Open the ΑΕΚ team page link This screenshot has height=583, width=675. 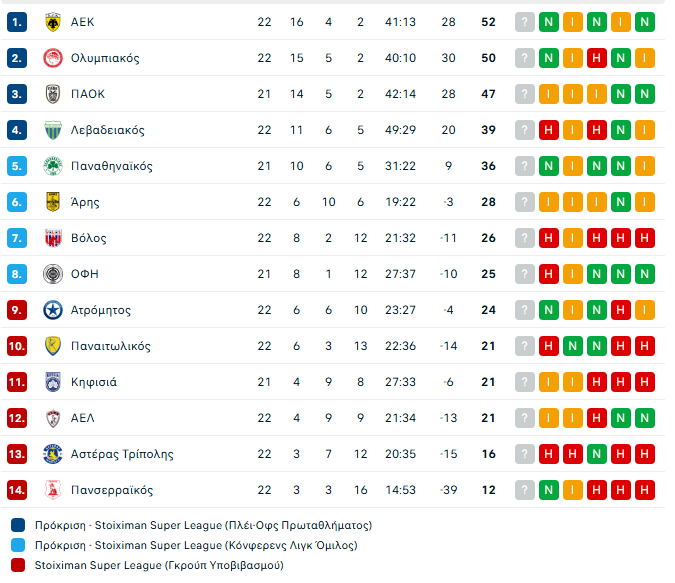tap(83, 22)
